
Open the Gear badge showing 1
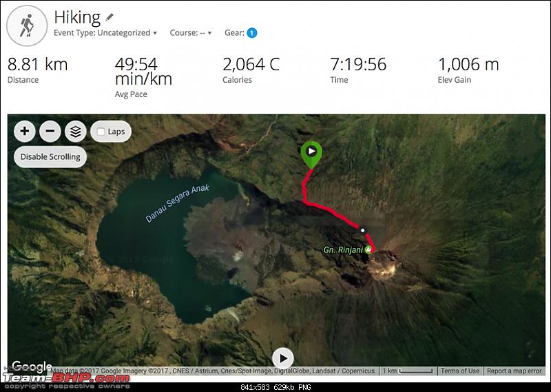tap(252, 32)
